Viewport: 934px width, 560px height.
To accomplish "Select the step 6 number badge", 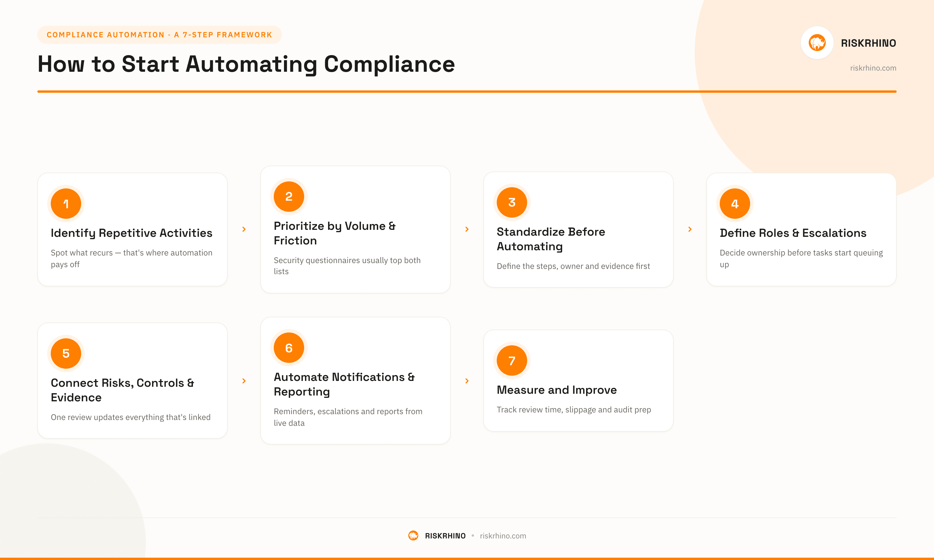I will pyautogui.click(x=289, y=348).
